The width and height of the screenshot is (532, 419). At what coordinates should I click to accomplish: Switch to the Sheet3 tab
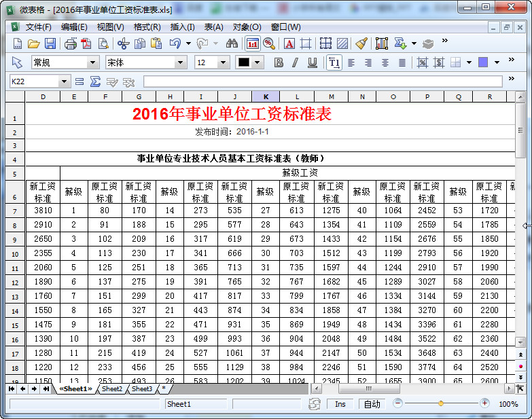[x=142, y=389]
